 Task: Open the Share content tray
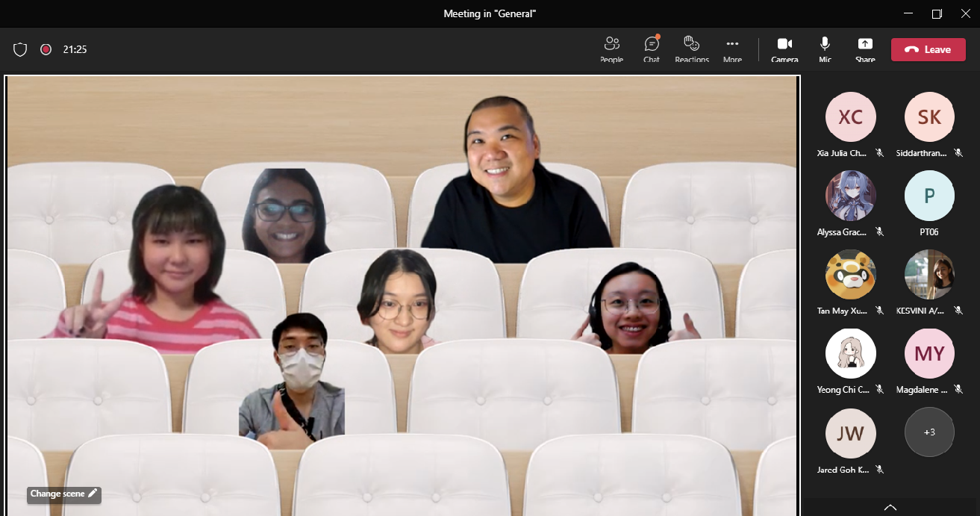tap(865, 49)
